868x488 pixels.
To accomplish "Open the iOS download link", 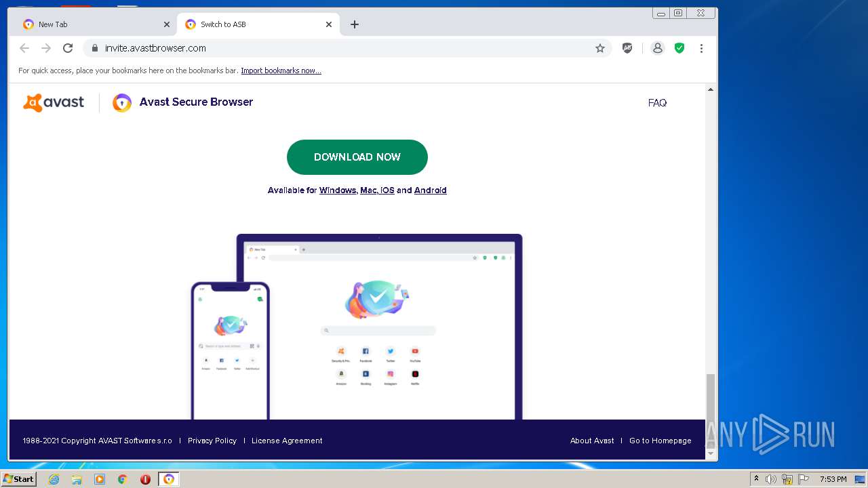I will [x=387, y=190].
